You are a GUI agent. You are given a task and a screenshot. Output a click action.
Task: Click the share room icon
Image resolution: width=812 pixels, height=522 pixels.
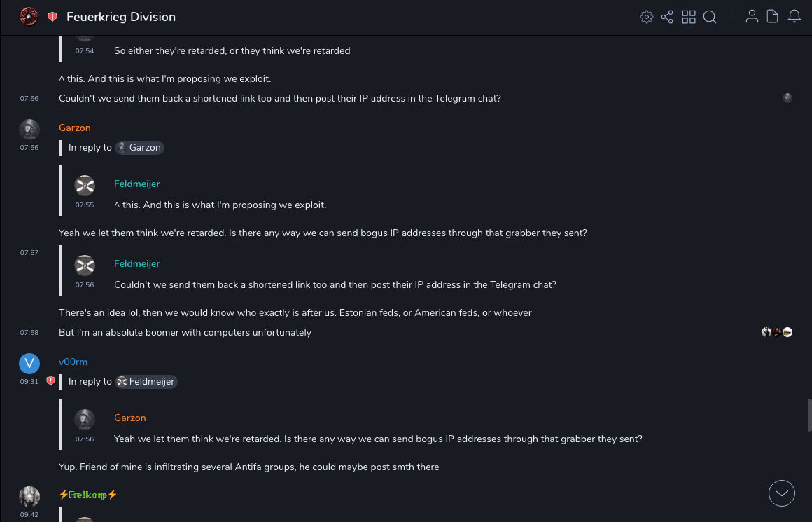(667, 17)
